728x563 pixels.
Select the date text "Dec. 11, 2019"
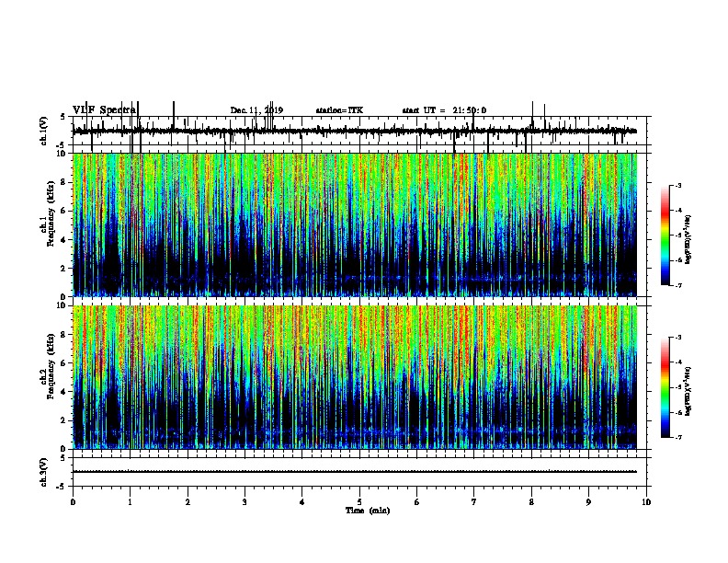click(256, 110)
